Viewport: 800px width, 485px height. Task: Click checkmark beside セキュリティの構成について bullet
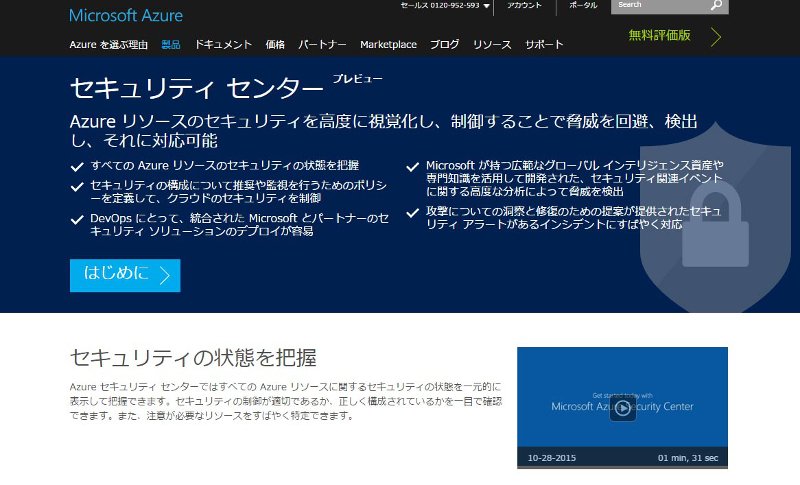pyautogui.click(x=77, y=187)
